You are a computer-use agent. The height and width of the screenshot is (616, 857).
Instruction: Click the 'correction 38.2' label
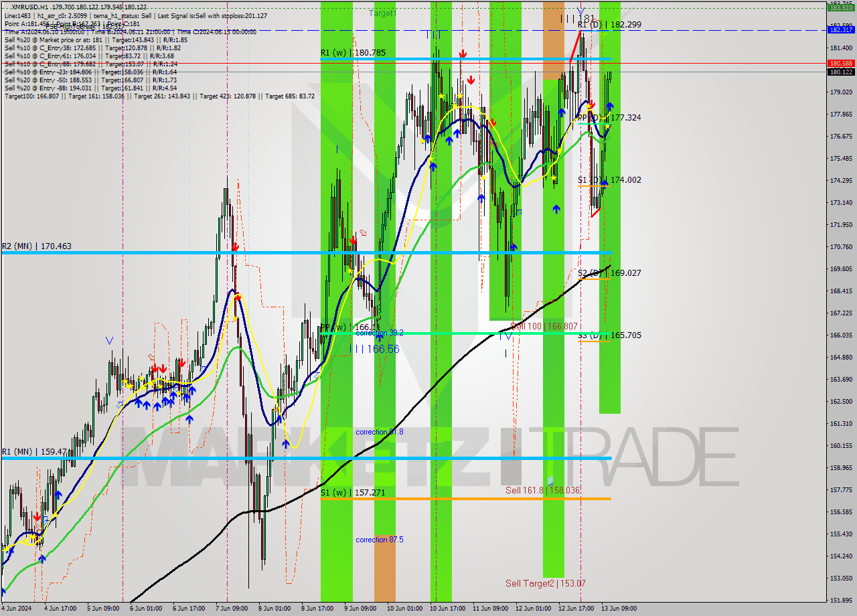379,333
